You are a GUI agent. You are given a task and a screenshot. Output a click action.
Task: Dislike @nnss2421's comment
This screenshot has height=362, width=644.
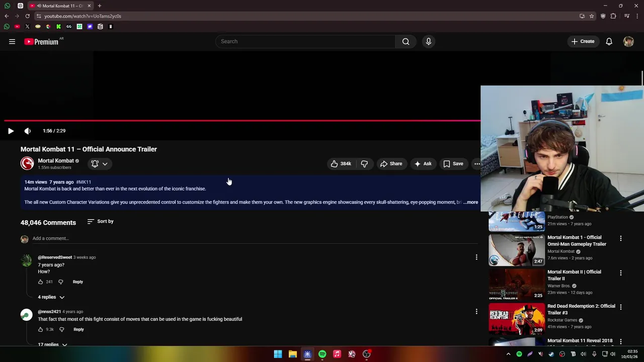[61, 329]
